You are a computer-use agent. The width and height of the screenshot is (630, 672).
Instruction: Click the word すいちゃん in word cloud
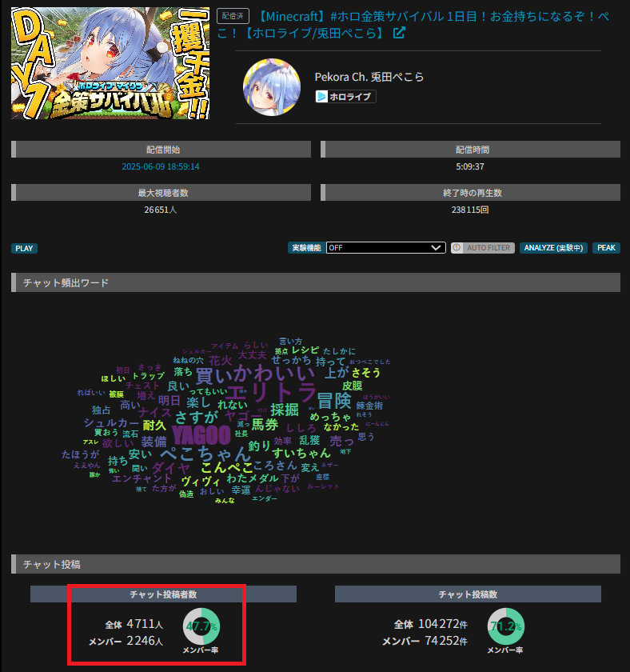301,453
